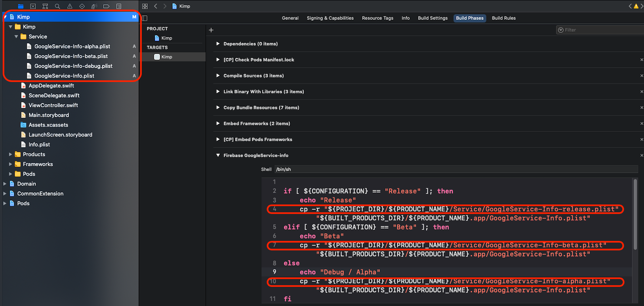
Task: Expand the Copy Bundle Resources phase
Action: click(x=218, y=108)
